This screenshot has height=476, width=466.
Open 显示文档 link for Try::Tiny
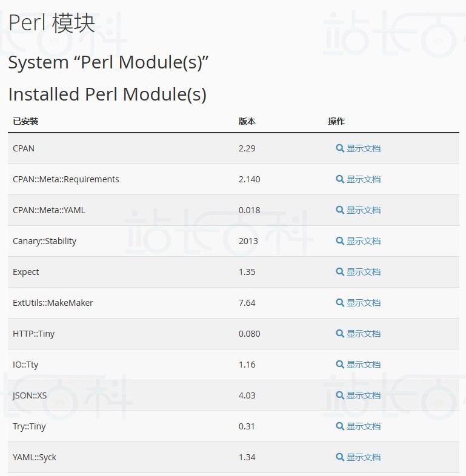pyautogui.click(x=364, y=426)
